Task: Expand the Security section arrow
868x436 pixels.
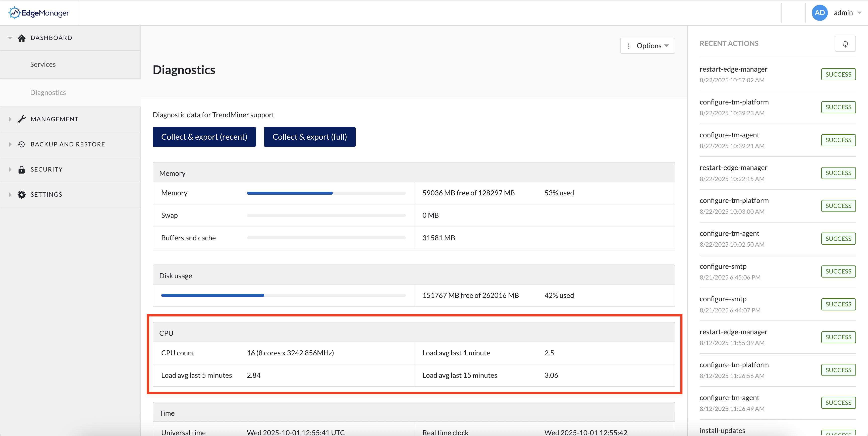Action: pyautogui.click(x=10, y=170)
